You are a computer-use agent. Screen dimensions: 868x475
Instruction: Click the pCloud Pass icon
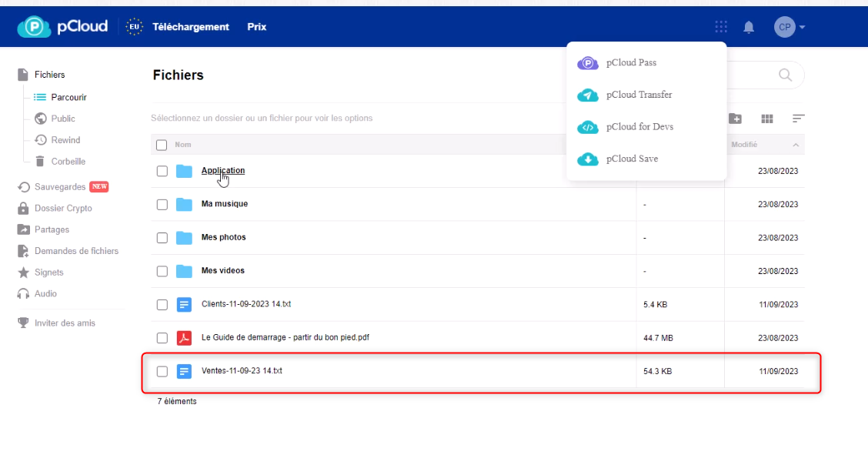pos(587,63)
